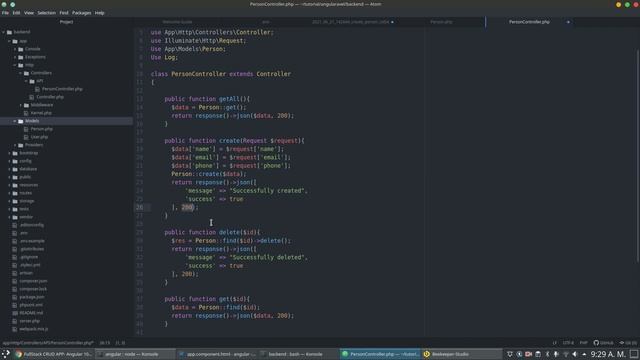
Task: Click the network Wi-Fi tray icon
Action: tap(566, 354)
